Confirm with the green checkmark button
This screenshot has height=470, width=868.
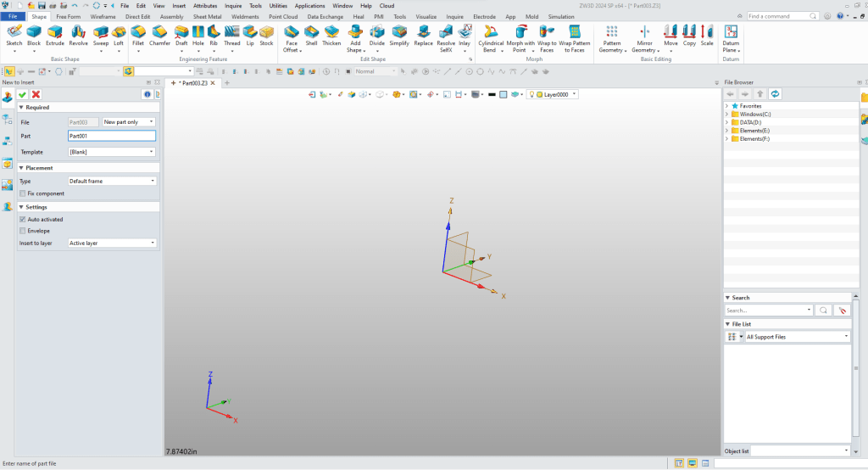point(23,94)
